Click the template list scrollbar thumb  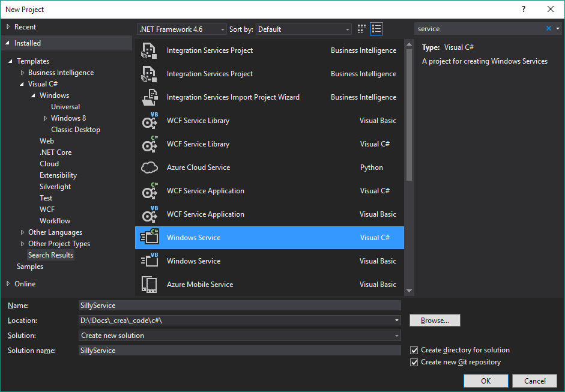(409, 115)
